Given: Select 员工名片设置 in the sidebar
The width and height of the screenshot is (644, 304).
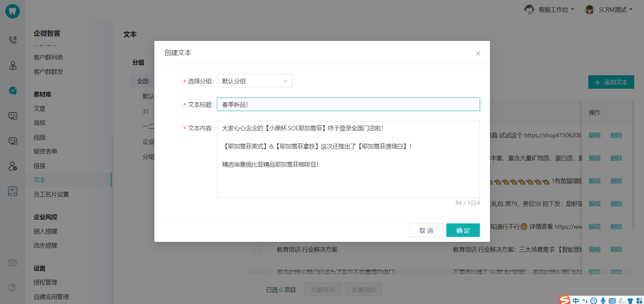Looking at the screenshot, I should (51, 194).
